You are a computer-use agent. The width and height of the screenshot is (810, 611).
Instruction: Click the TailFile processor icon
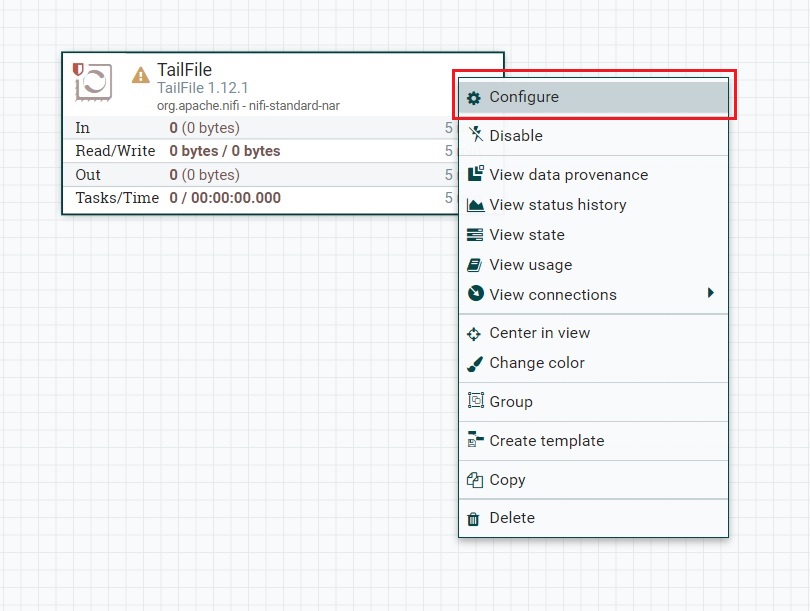coord(95,82)
